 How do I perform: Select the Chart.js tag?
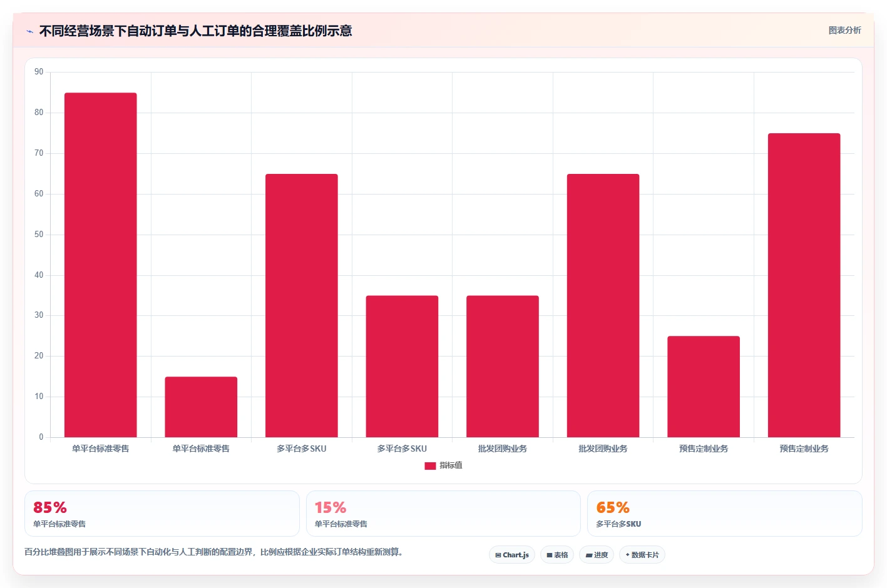click(512, 555)
